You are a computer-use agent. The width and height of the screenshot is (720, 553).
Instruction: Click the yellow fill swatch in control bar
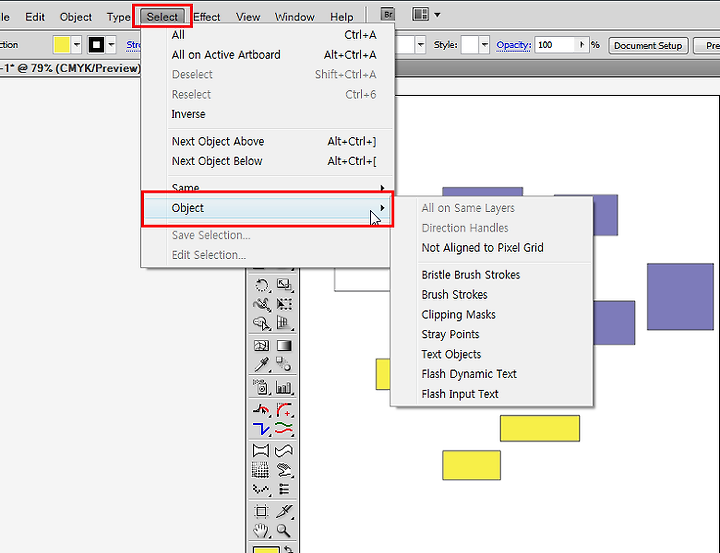[x=62, y=45]
